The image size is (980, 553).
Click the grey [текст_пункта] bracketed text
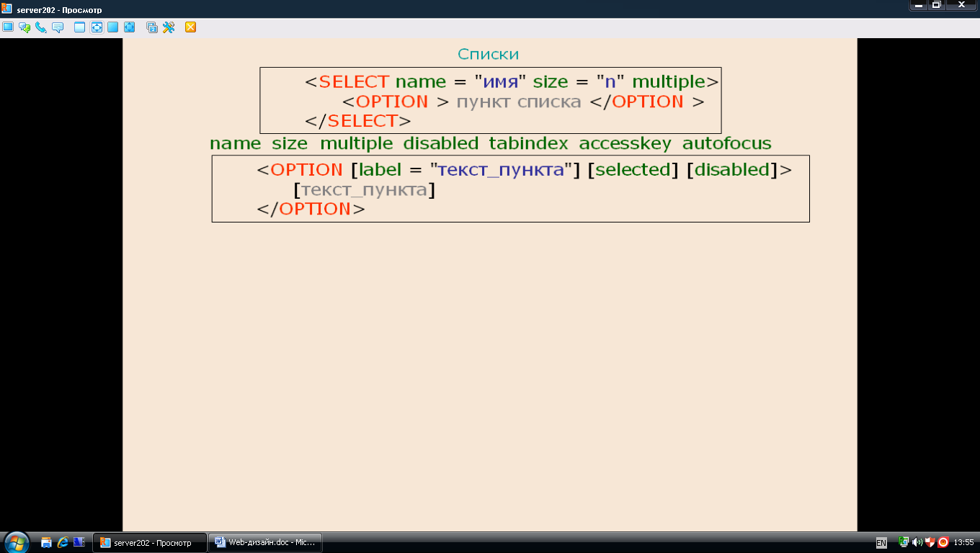pyautogui.click(x=364, y=189)
